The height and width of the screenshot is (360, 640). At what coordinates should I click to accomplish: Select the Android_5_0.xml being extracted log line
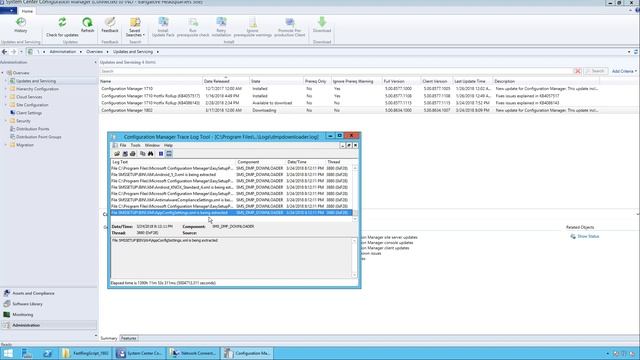[x=231, y=175]
